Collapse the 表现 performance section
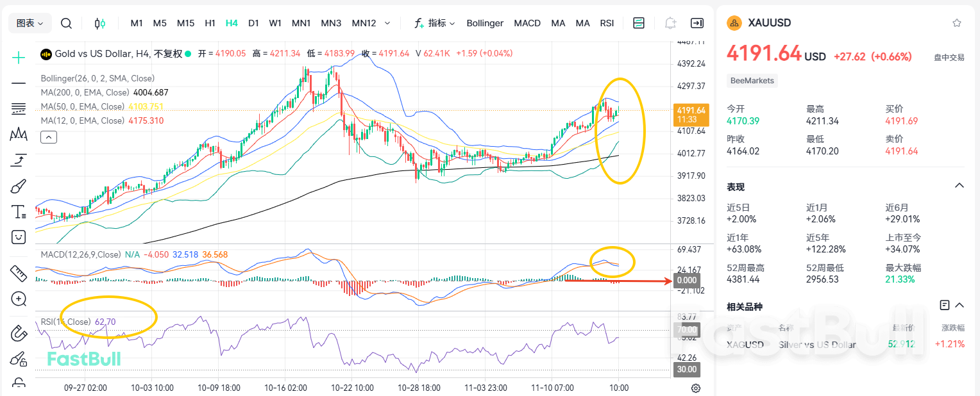This screenshot has width=980, height=396. click(959, 186)
